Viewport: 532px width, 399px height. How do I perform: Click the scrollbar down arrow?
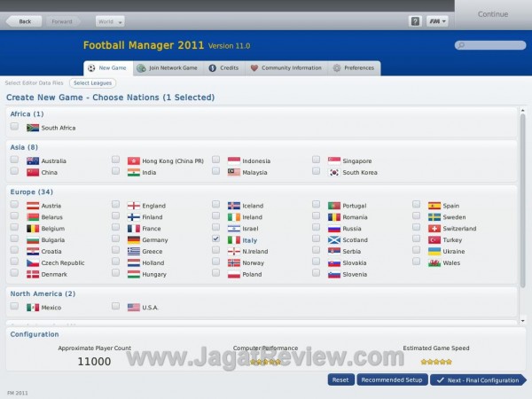(x=523, y=321)
